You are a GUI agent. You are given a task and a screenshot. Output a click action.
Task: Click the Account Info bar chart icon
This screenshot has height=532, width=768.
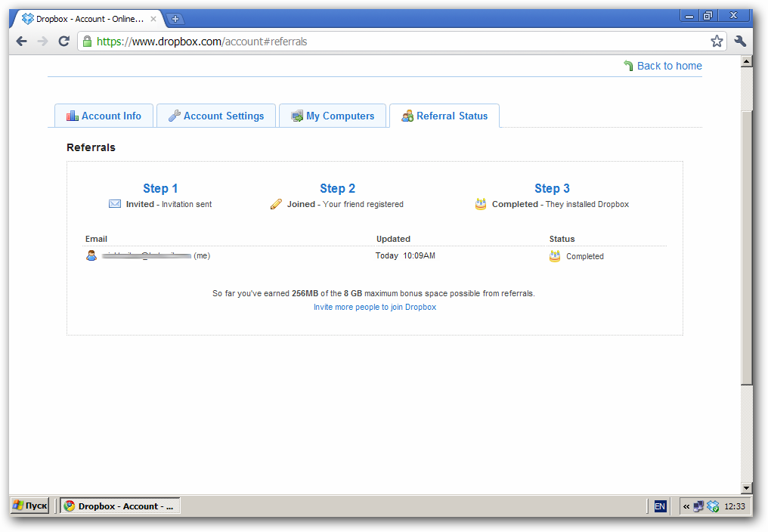click(73, 116)
